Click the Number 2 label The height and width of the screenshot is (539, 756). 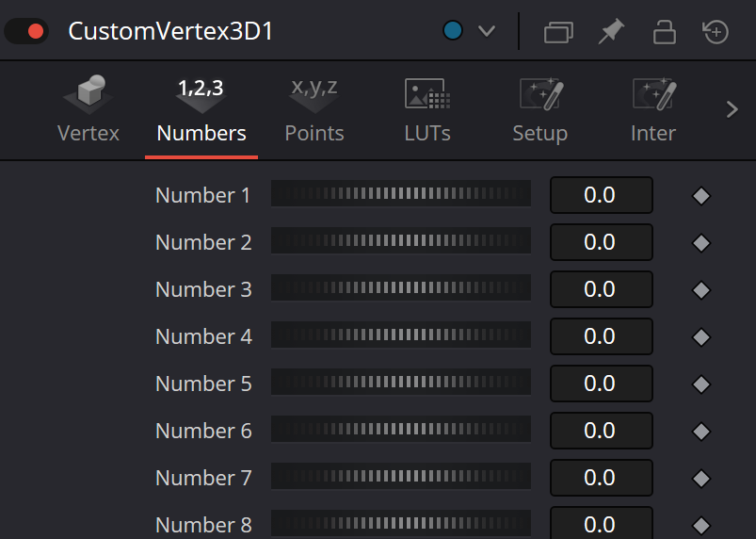coord(203,242)
